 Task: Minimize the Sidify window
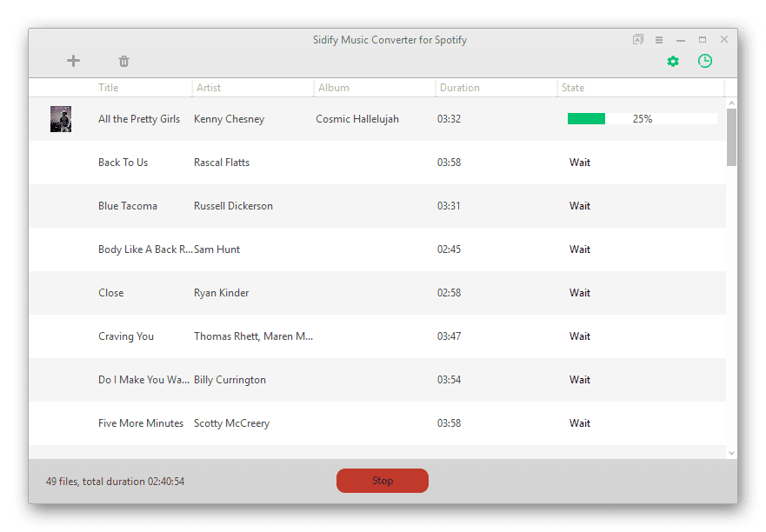[x=681, y=40]
